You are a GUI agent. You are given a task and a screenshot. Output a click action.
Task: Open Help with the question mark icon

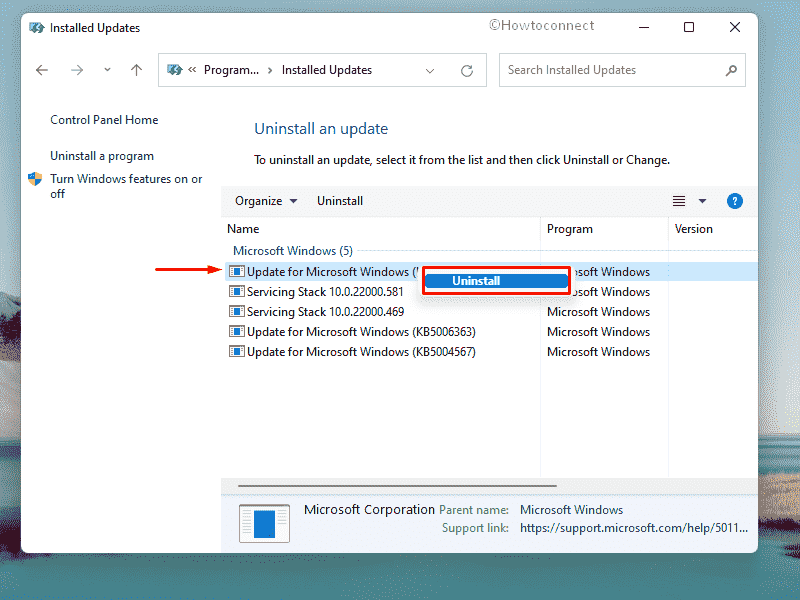[735, 201]
